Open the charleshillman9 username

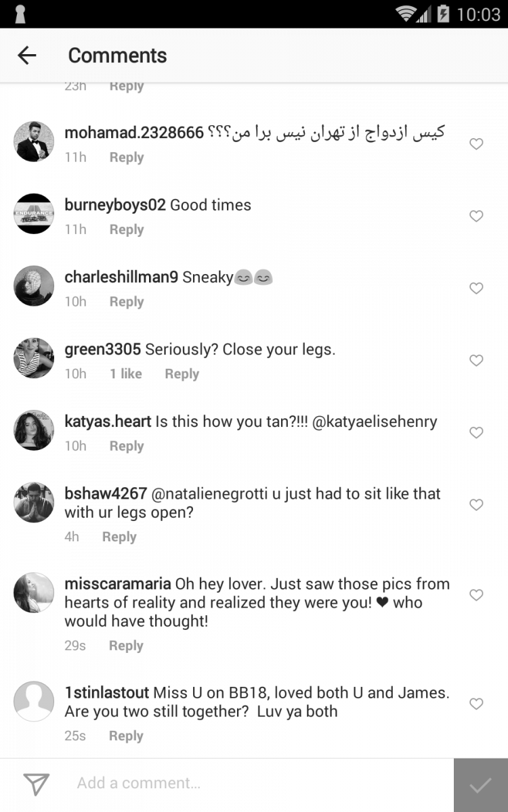[x=121, y=277]
